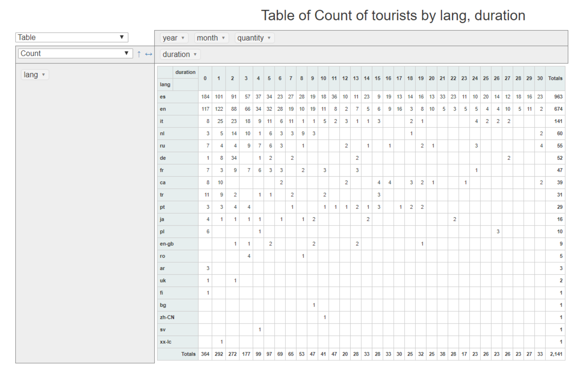Open the Table renderer dropdown

[x=72, y=37]
